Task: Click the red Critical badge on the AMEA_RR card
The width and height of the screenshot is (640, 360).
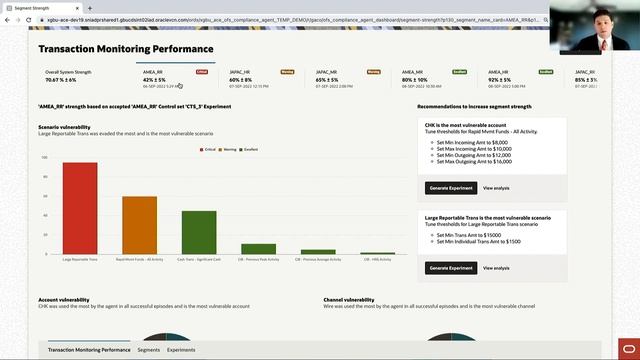Action: tap(202, 72)
